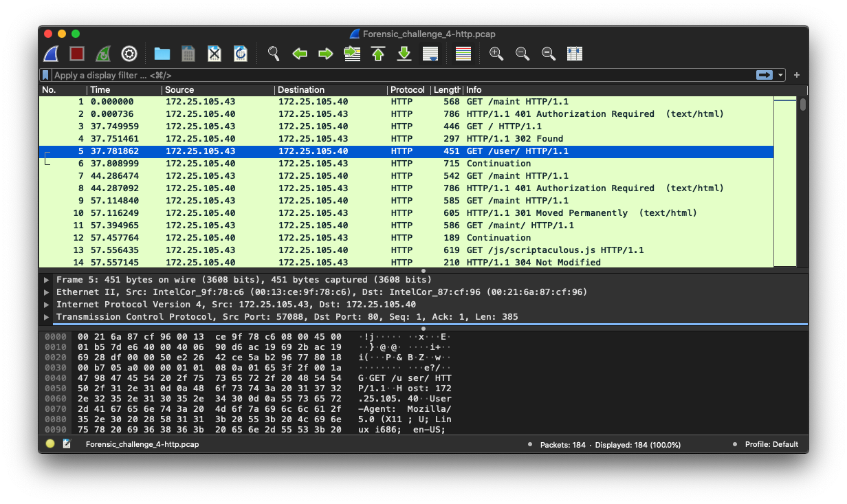
Task: Open capture options gear icon
Action: pos(129,54)
